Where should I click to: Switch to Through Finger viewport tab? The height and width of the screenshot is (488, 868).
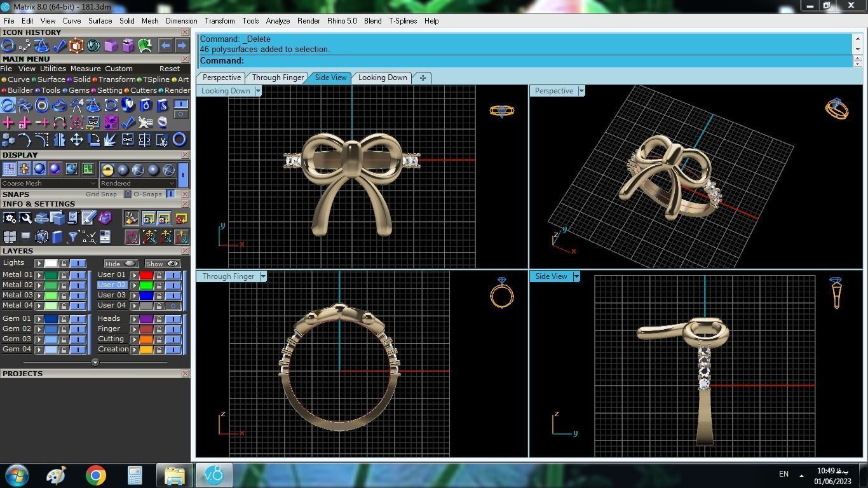tap(278, 78)
